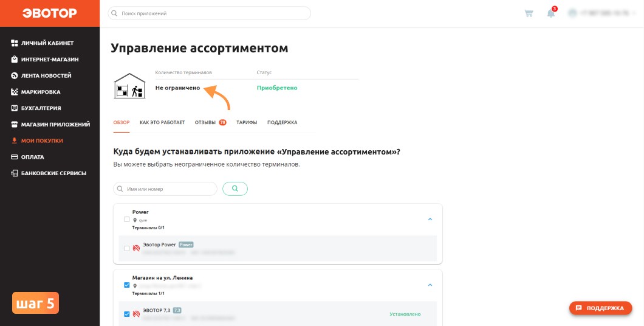Image resolution: width=644 pixels, height=326 pixels.
Task: Go to Личный кабинет in sidebar
Action: (x=47, y=43)
